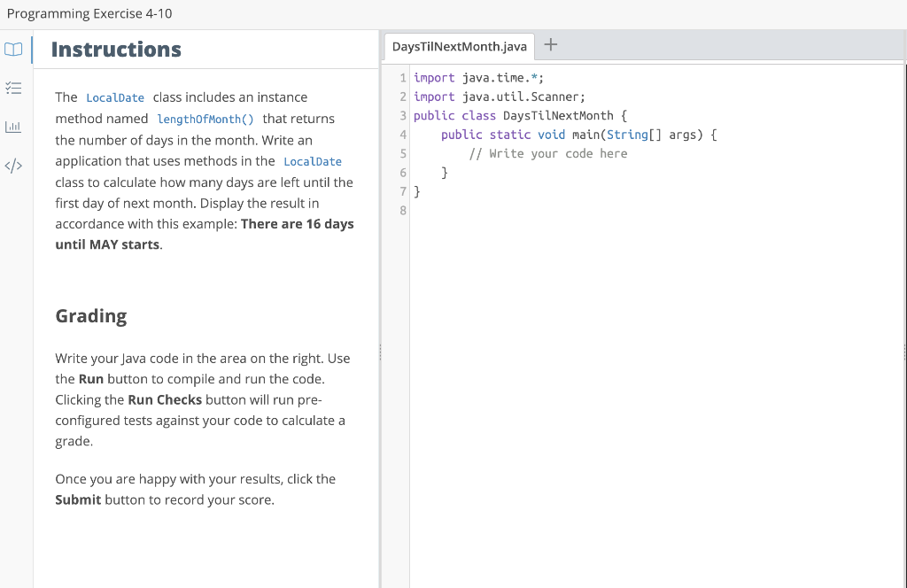
Task: Open the grading results bar-chart icon
Action: [x=13, y=126]
